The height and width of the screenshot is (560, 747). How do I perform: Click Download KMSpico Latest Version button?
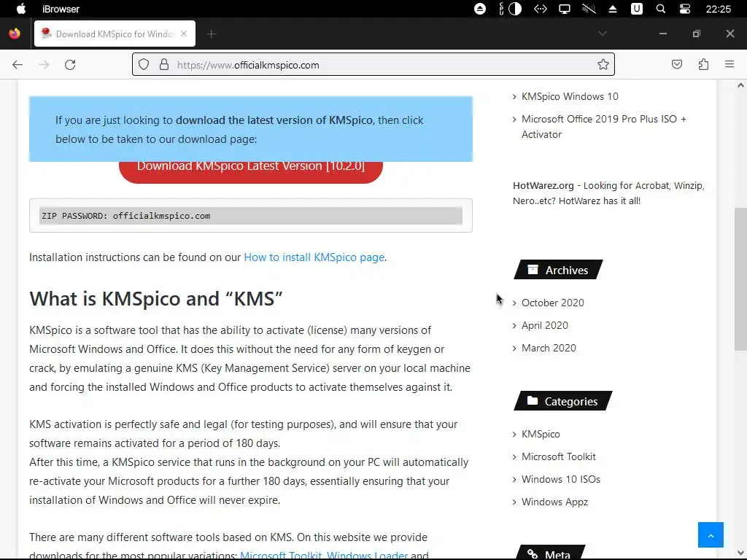251,171
